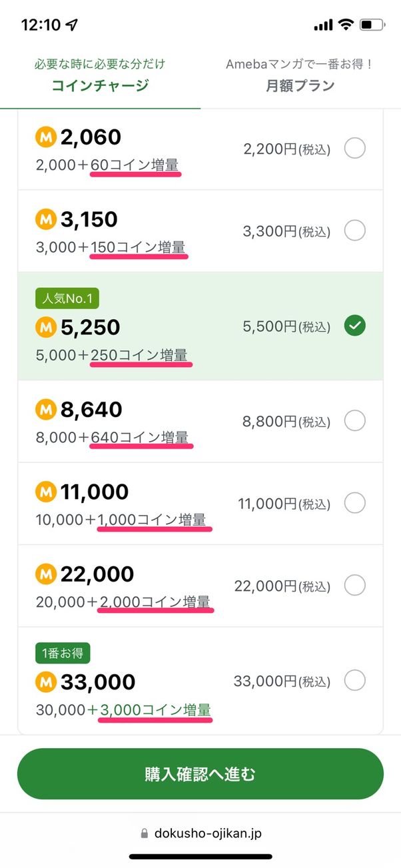Click the coin icon next to 3,150
The height and width of the screenshot is (868, 401).
[45, 219]
